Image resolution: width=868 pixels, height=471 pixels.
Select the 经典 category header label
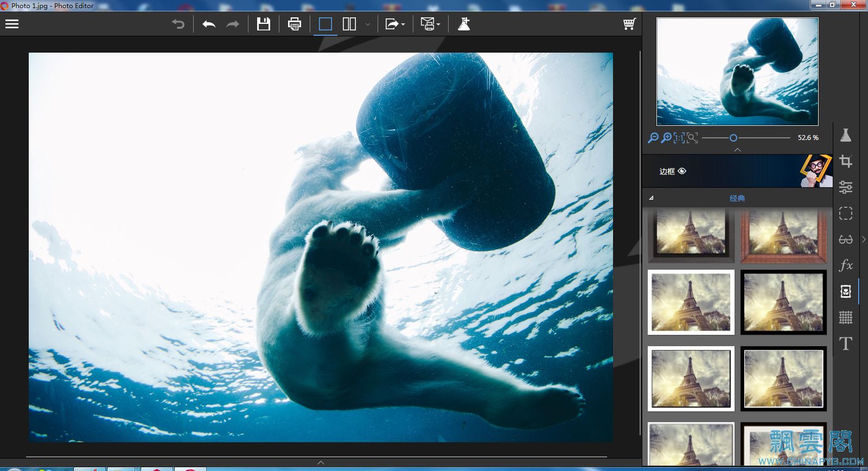click(737, 198)
